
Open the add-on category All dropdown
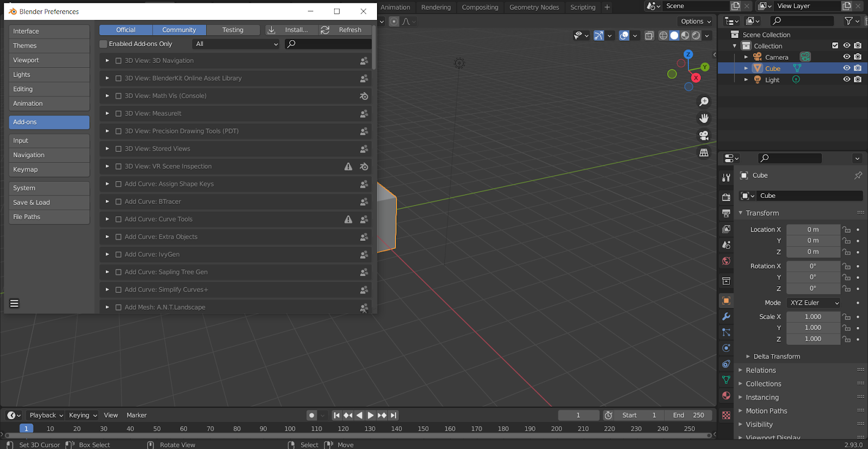click(236, 44)
